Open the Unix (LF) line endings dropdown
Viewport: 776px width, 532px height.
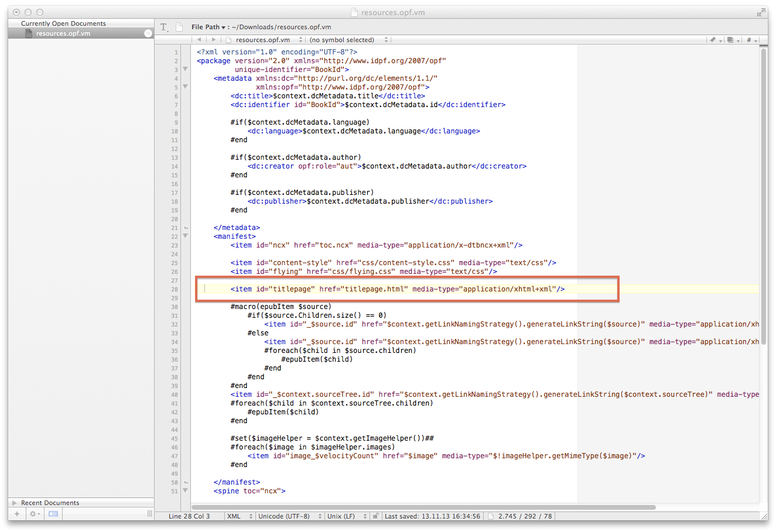[347, 516]
